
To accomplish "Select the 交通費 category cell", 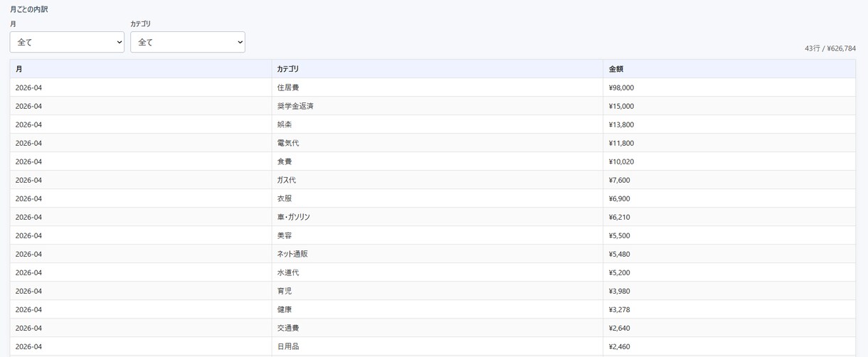I will click(x=438, y=328).
